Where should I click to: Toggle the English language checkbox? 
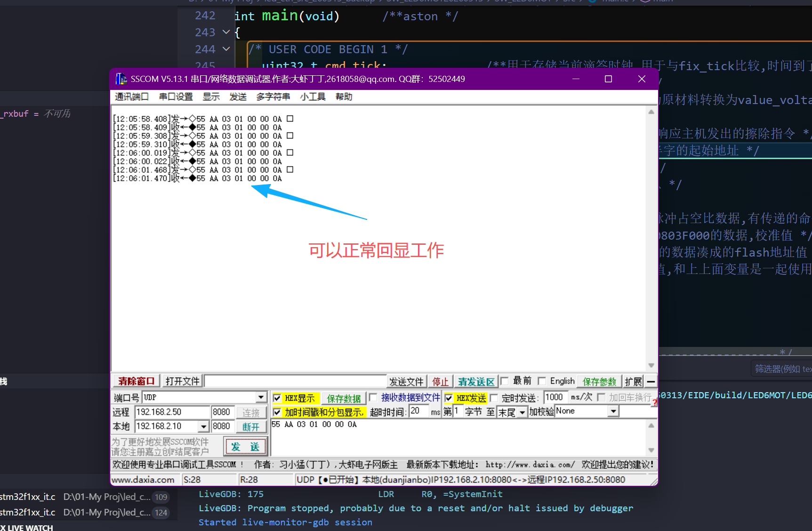tap(542, 381)
